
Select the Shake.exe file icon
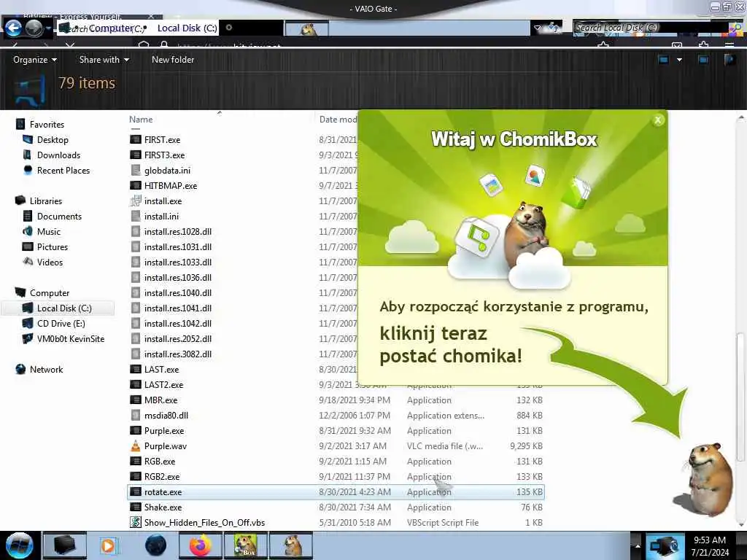tap(135, 507)
